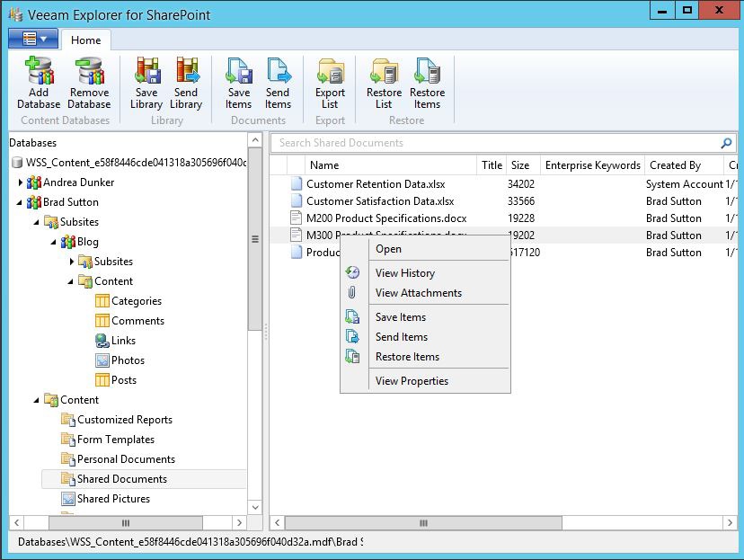Sort by Enterprise Keywords column header
This screenshot has height=560, width=744.
pos(593,165)
